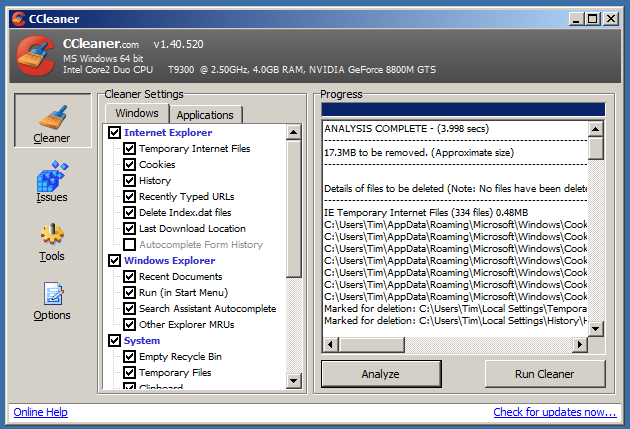The width and height of the screenshot is (630, 429).
Task: Disable Recently Typed URLs cleaning
Action: pyautogui.click(x=129, y=196)
